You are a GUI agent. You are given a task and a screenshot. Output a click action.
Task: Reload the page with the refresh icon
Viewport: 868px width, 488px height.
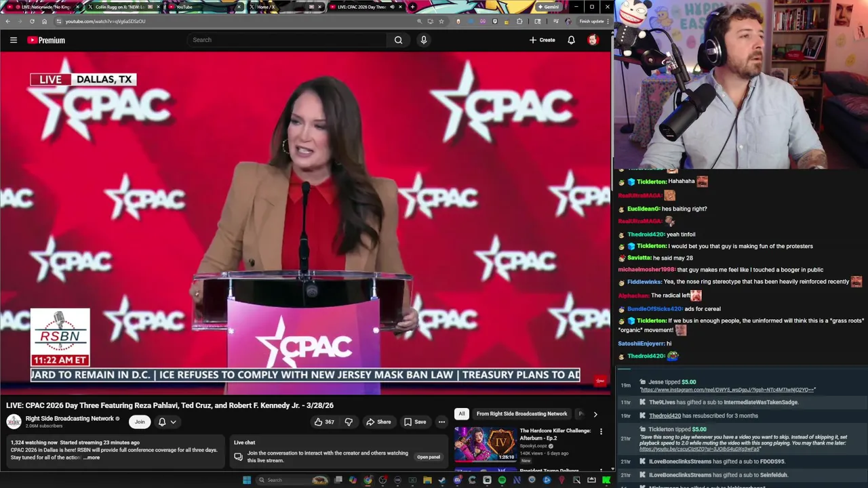point(31,21)
